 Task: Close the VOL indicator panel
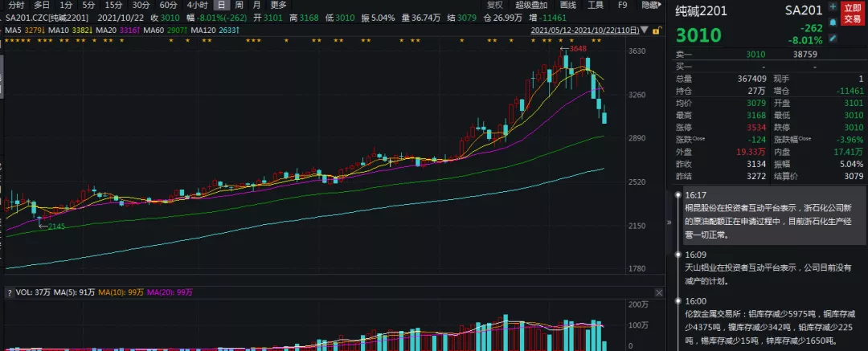pyautogui.click(x=658, y=292)
